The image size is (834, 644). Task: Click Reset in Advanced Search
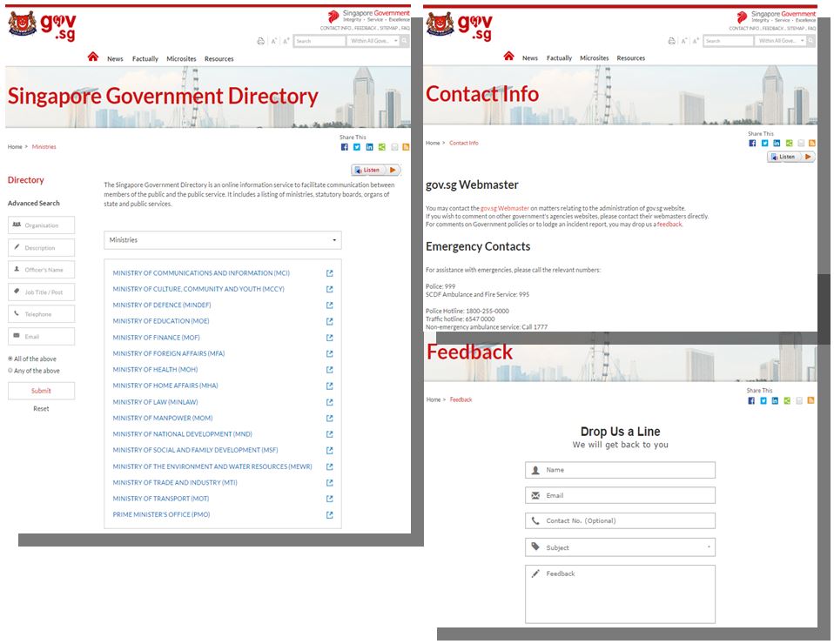click(x=41, y=409)
